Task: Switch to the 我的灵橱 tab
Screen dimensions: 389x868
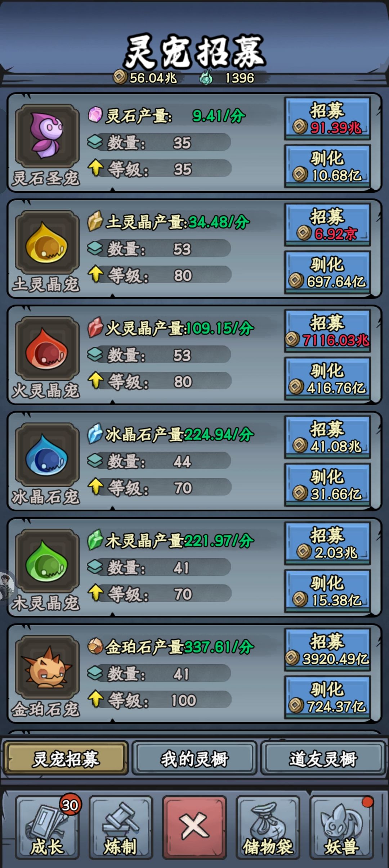Action: point(194,758)
